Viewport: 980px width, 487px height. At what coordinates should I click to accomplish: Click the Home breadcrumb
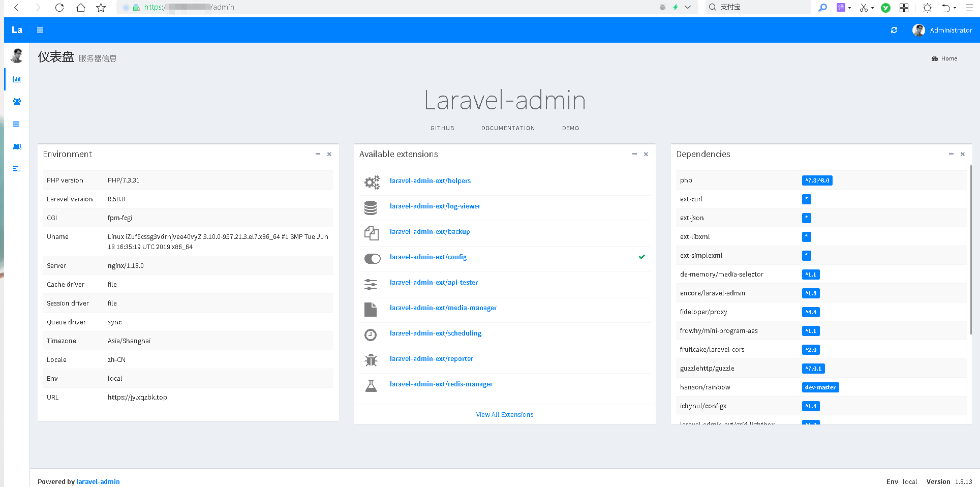coord(944,58)
